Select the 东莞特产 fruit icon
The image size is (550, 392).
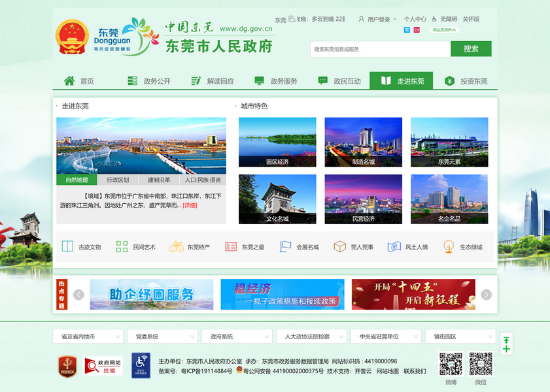pyautogui.click(x=176, y=247)
